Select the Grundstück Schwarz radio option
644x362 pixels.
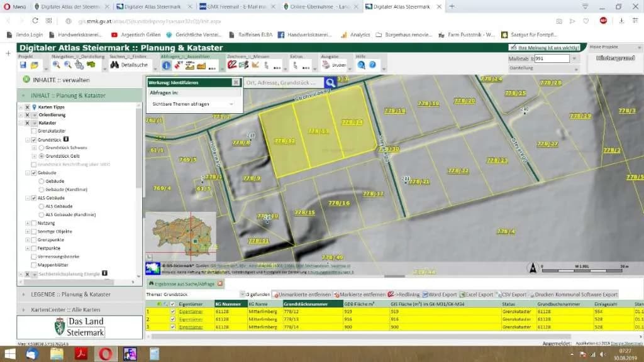point(42,148)
